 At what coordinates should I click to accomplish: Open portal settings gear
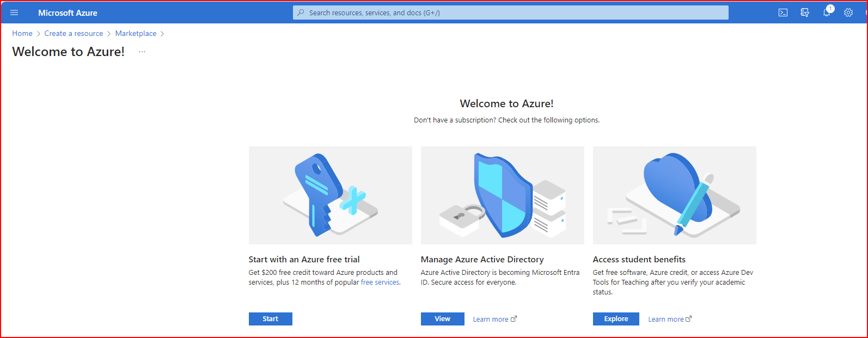coord(848,13)
